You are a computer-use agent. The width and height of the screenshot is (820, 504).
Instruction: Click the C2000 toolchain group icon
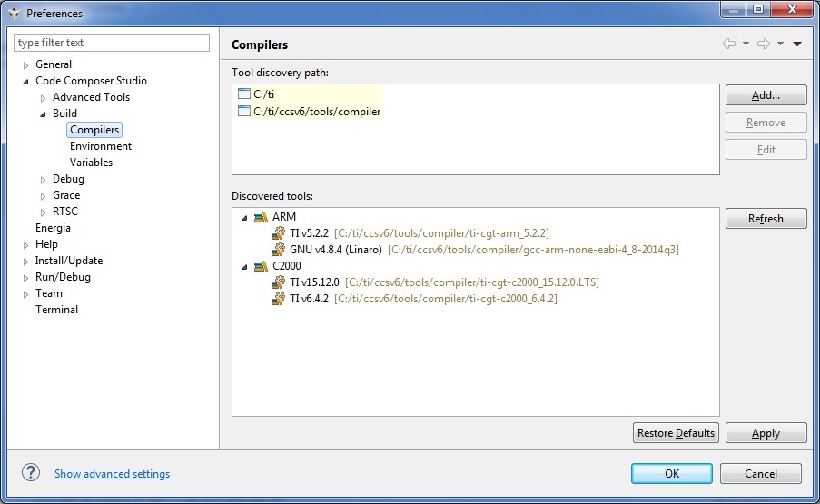click(x=261, y=266)
